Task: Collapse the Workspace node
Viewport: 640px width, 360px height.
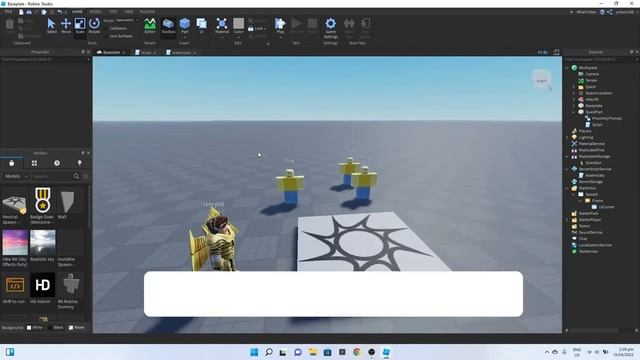Action: click(x=567, y=68)
